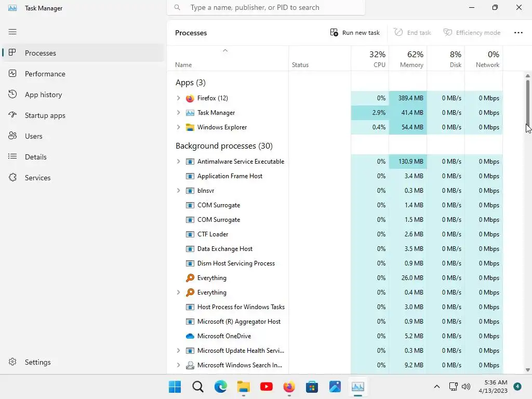Open YouTube app from taskbar
Viewport: 532px width, 399px height.
point(267,387)
